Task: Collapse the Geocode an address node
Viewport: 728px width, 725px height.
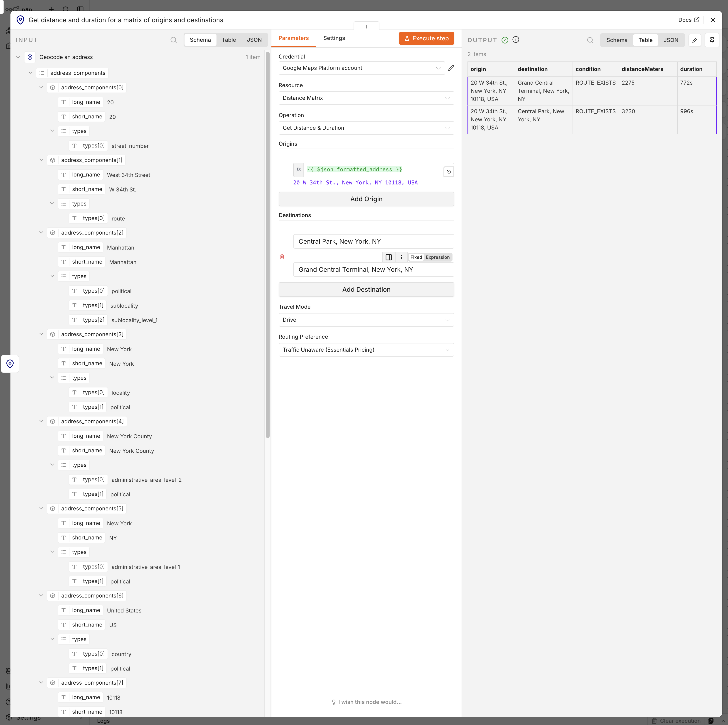Action: (18, 57)
